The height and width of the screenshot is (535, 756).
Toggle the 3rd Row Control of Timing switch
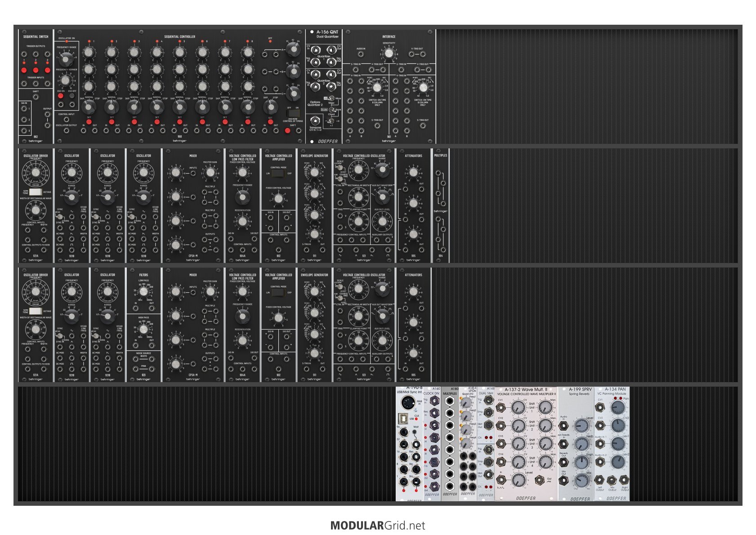[x=293, y=113]
